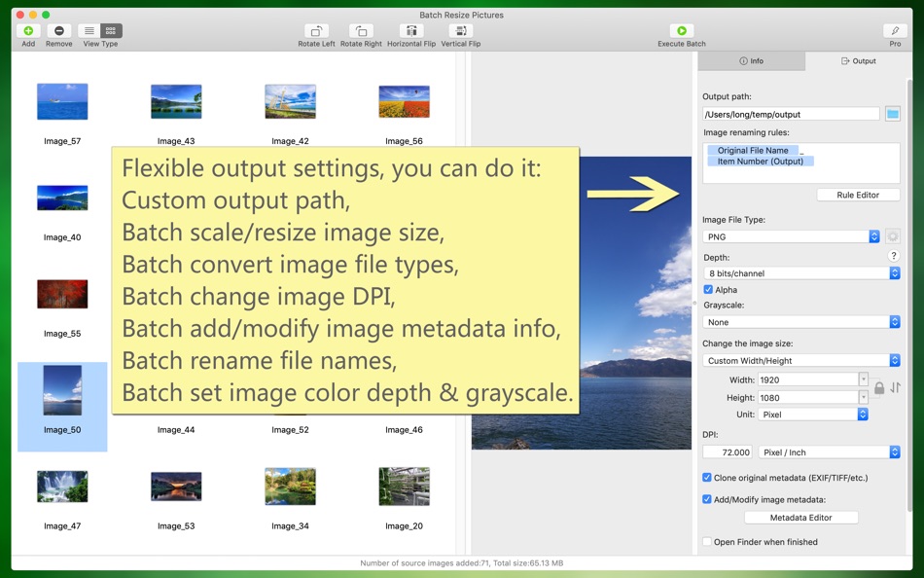Switch to list view type
Image resolution: width=924 pixels, height=578 pixels.
coord(89,31)
